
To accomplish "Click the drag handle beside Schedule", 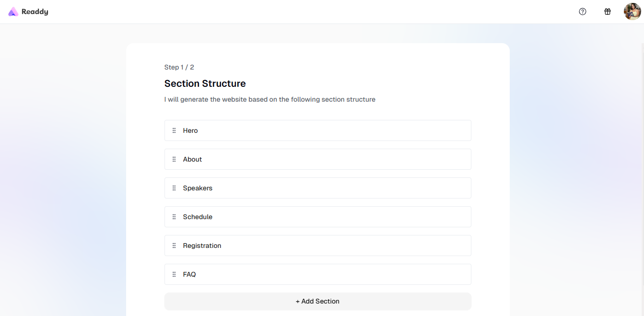I will [x=174, y=217].
